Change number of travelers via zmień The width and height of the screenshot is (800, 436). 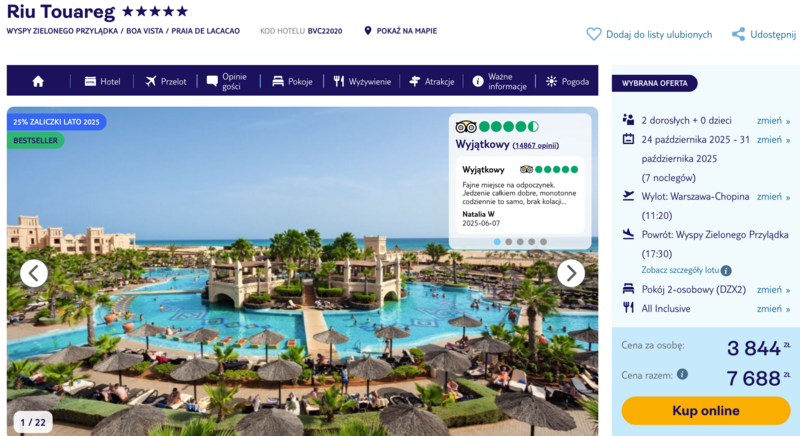pos(773,120)
